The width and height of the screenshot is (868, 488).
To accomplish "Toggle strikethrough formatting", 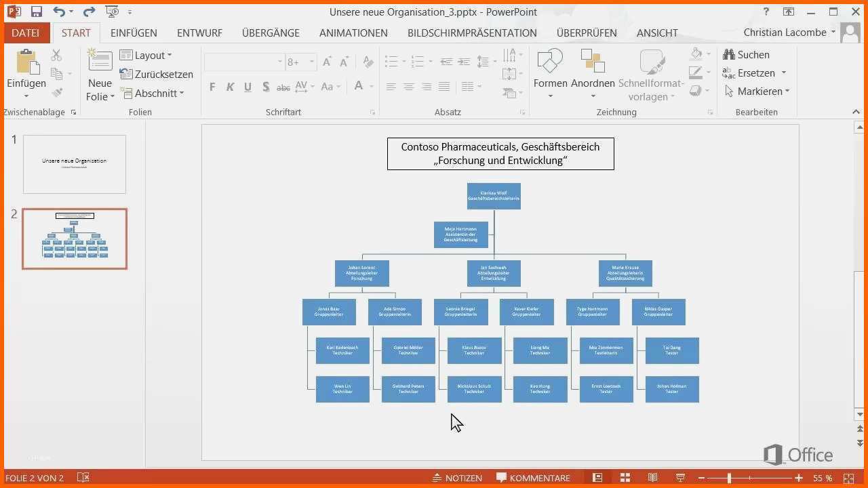I will click(283, 87).
